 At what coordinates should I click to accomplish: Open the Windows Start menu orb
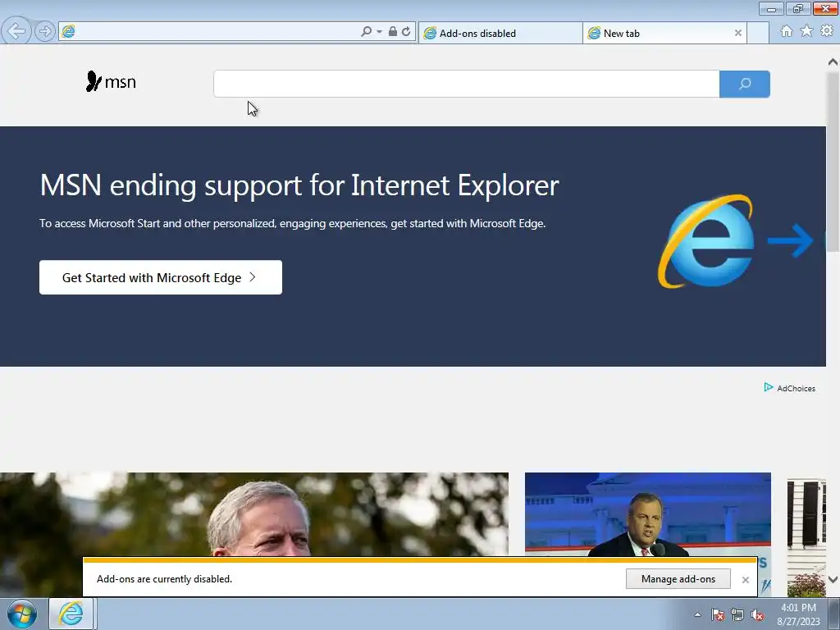22,614
